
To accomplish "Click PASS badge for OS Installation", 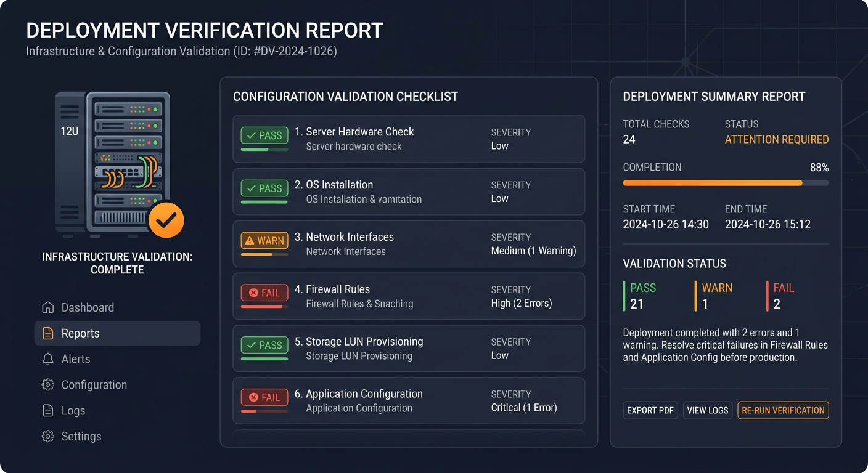I will click(264, 188).
